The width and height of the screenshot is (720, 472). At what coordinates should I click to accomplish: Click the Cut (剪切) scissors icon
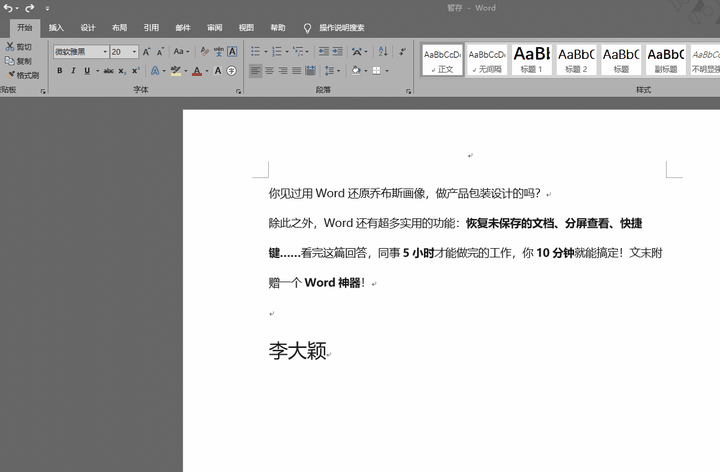point(10,46)
